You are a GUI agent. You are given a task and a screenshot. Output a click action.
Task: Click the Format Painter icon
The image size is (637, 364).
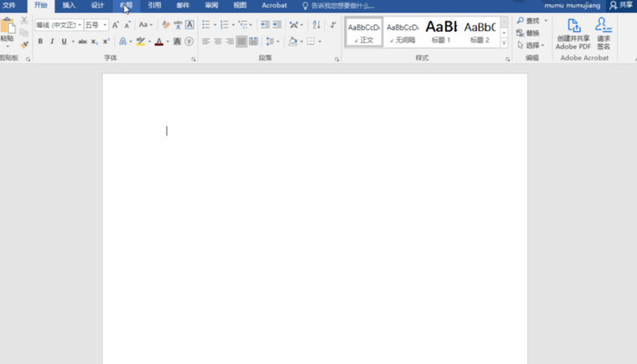click(x=24, y=44)
